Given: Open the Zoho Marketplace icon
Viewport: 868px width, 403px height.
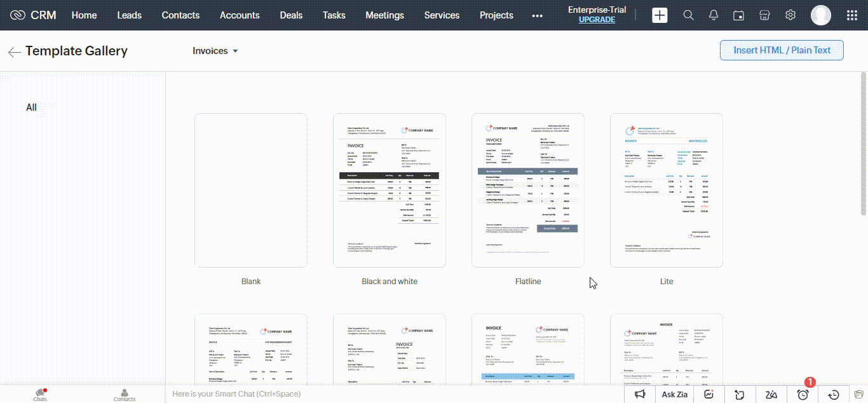Looking at the screenshot, I should pyautogui.click(x=764, y=15).
